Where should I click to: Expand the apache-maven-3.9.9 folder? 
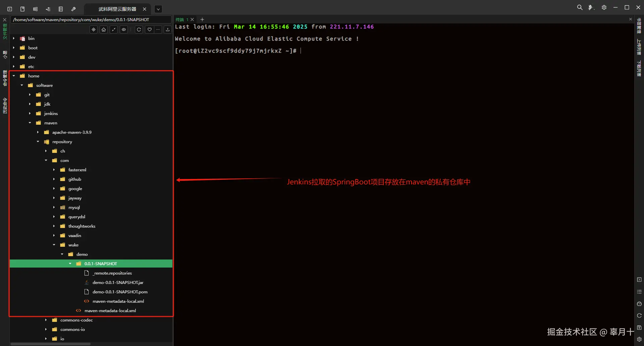(x=38, y=132)
